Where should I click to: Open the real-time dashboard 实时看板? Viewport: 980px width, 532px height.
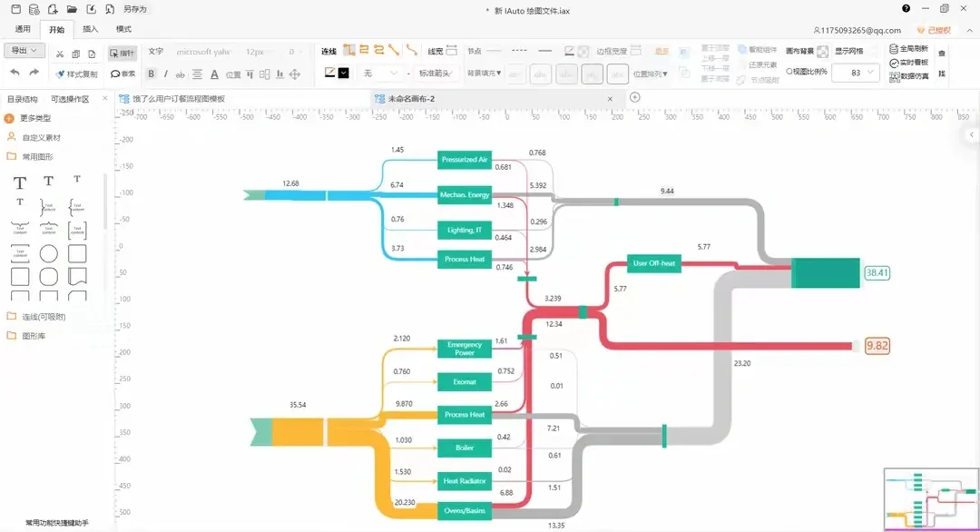(x=908, y=63)
